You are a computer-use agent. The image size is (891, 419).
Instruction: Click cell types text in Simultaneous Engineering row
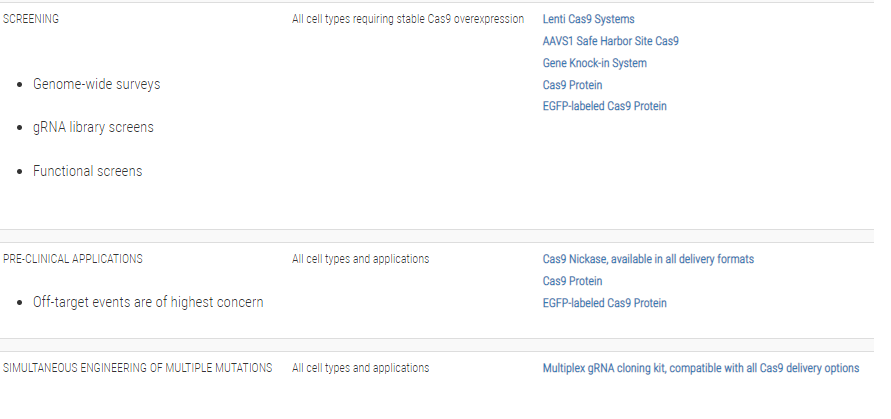pos(360,368)
